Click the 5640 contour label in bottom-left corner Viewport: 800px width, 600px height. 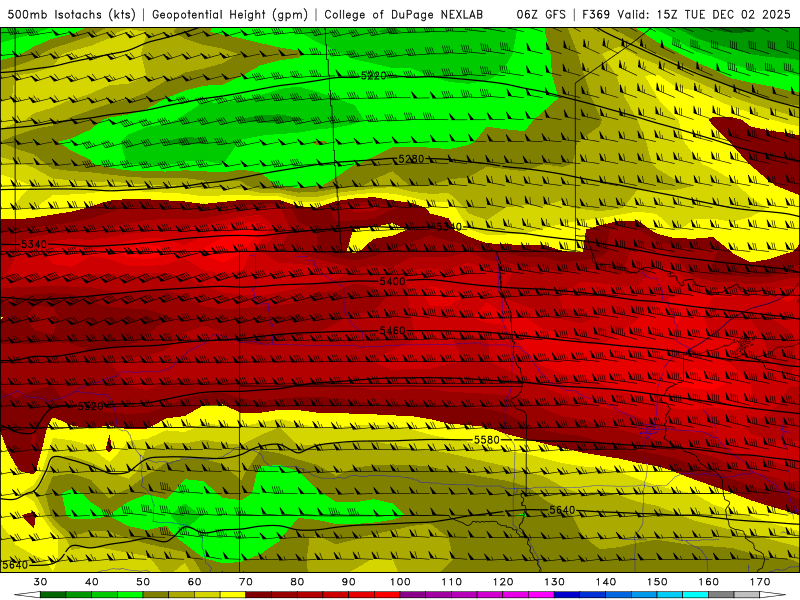(x=15, y=565)
